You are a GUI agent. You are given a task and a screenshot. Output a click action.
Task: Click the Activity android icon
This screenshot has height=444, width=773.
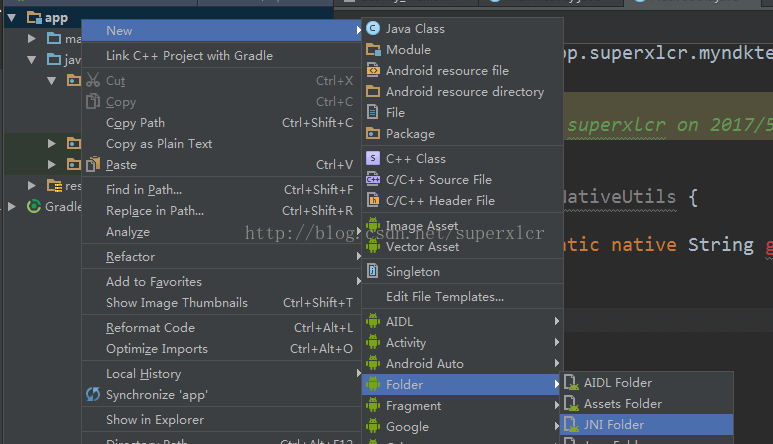(x=373, y=342)
